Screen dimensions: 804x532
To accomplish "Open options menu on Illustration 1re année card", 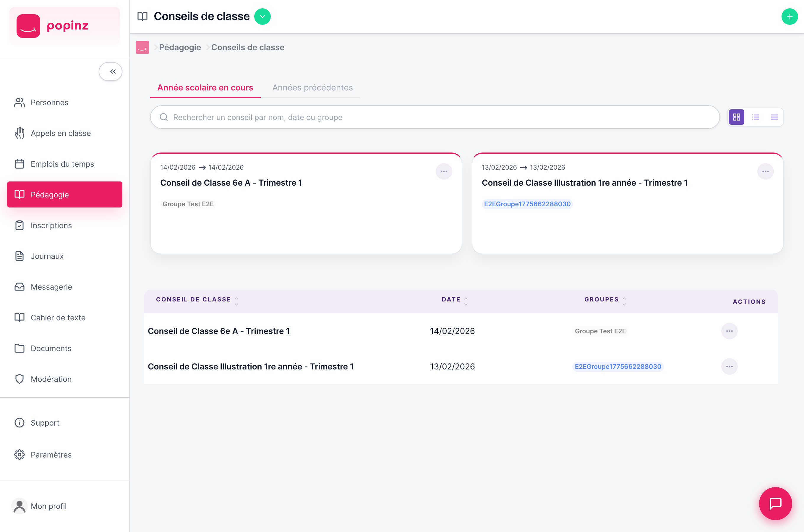I will (765, 171).
